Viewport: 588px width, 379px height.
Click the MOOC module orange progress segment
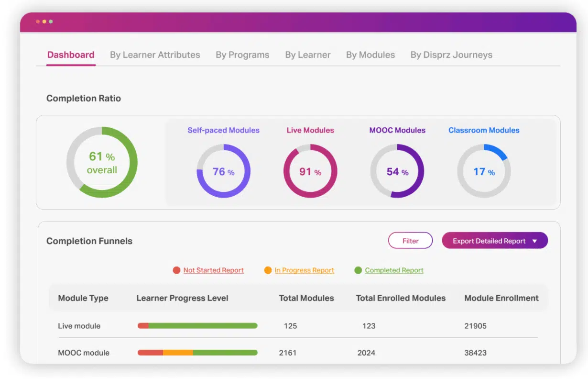coord(178,353)
